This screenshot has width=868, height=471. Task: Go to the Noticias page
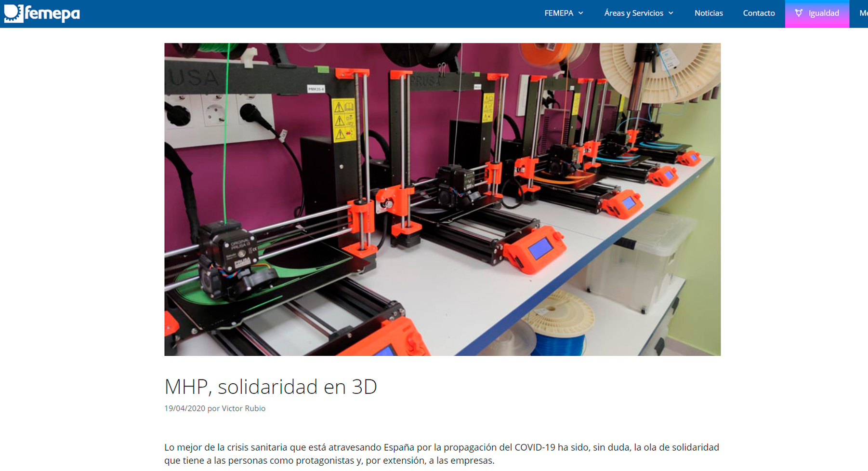tap(708, 13)
